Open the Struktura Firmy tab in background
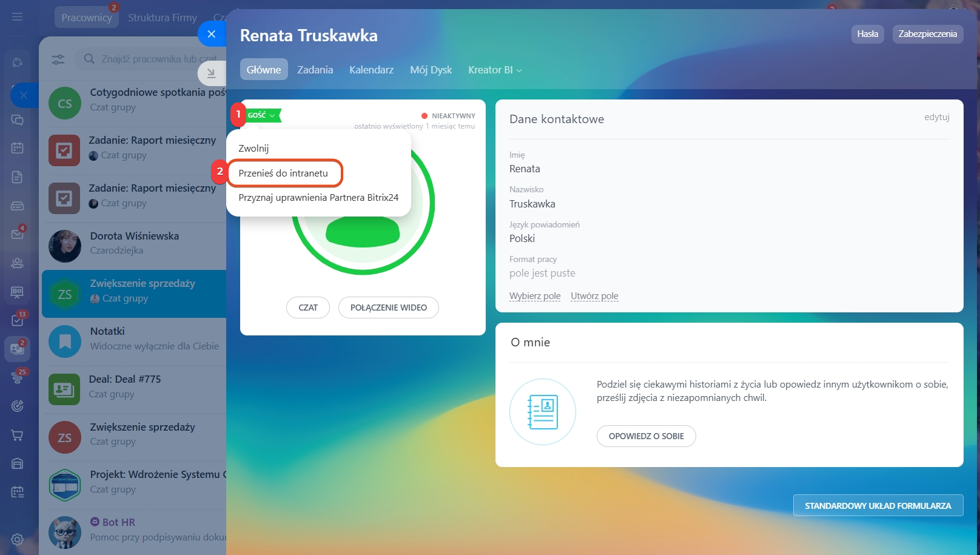The image size is (980, 555). 163,18
